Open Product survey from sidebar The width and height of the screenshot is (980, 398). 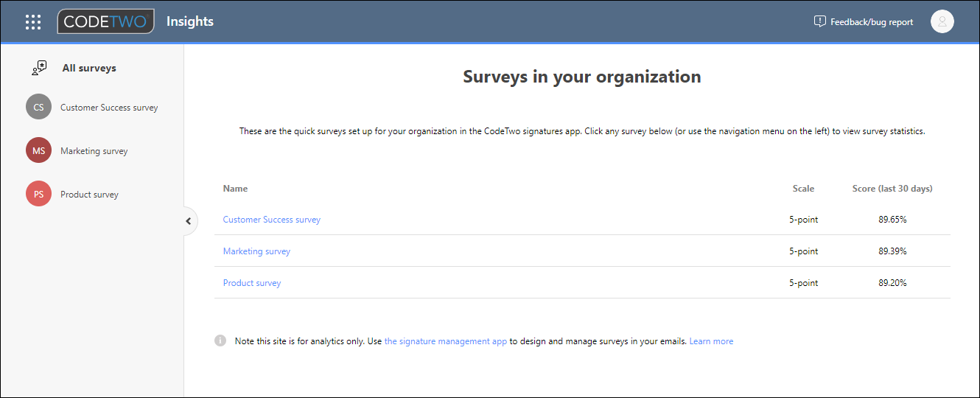click(89, 195)
